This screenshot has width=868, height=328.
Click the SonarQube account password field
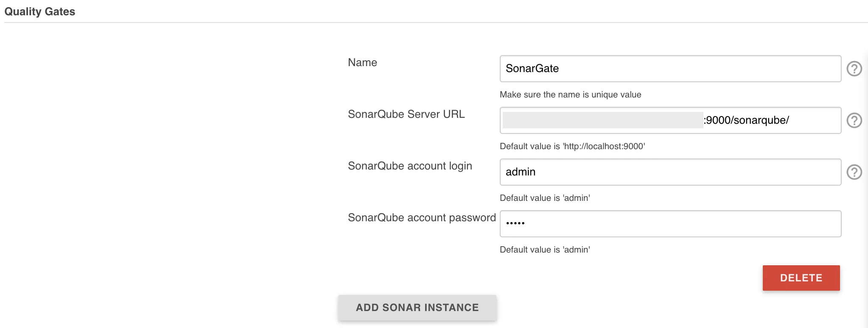(670, 224)
